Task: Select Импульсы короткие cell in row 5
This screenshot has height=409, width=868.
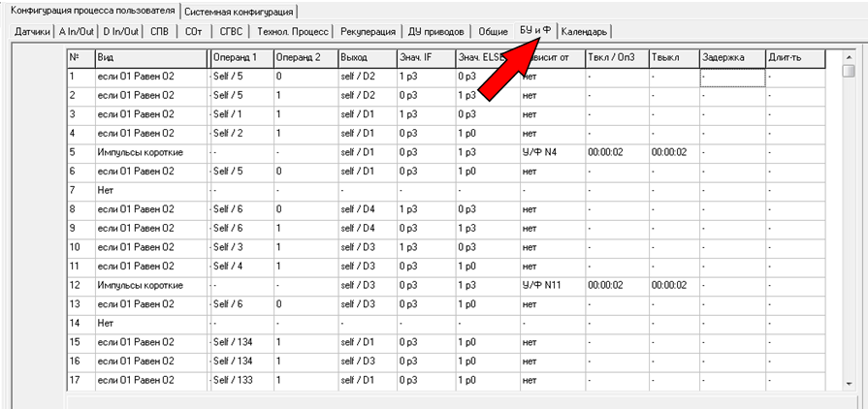Action: 151,152
